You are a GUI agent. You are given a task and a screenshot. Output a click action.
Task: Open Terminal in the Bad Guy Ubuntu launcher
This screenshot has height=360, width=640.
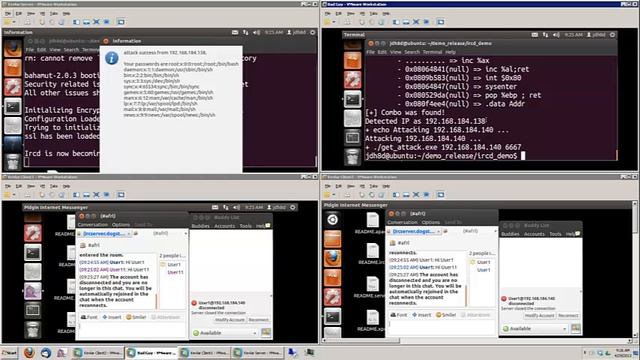[352, 99]
